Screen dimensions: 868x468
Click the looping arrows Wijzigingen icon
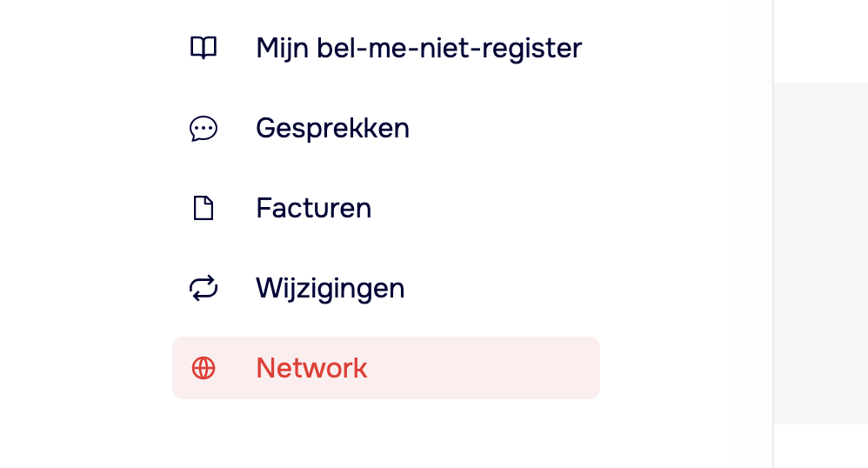204,288
